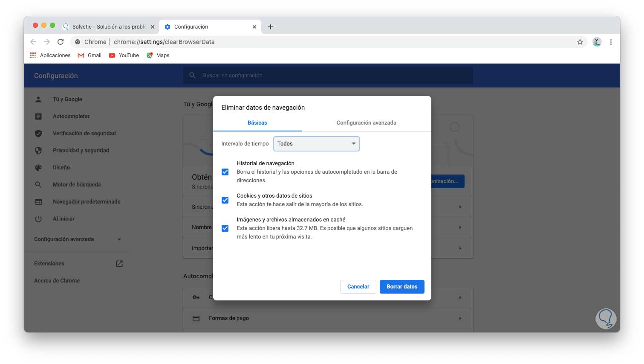The height and width of the screenshot is (364, 644).
Task: Click the Borrar datos button
Action: [402, 286]
